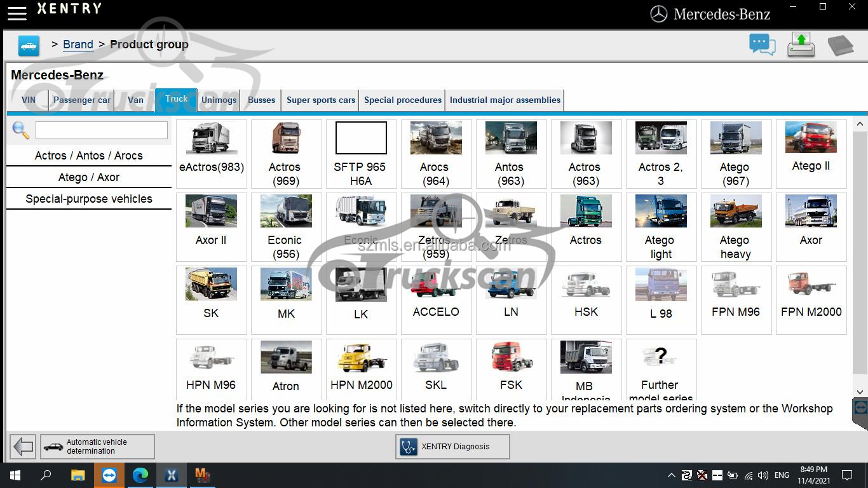Open the Actros 2, 3 tile
The width and height of the screenshot is (868, 488).
661,154
